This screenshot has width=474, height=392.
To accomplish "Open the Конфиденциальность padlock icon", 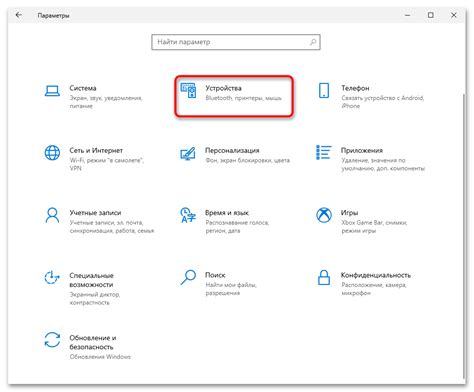I will point(324,277).
